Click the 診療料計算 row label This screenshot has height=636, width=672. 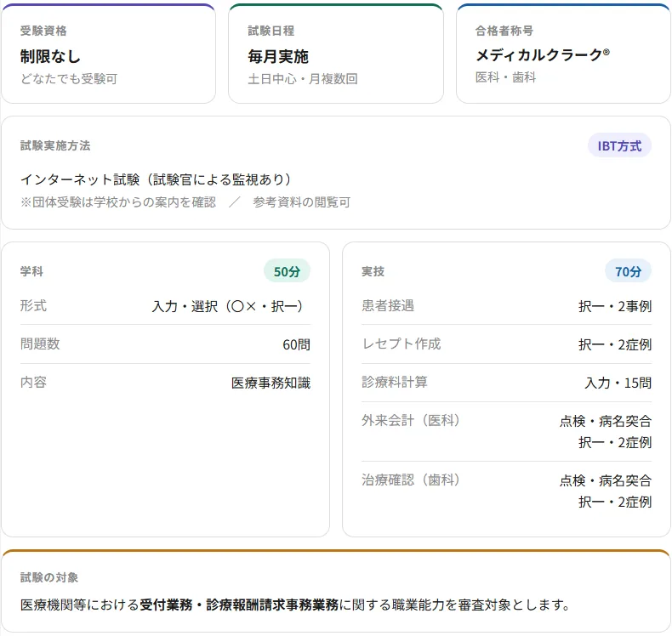coord(395,382)
